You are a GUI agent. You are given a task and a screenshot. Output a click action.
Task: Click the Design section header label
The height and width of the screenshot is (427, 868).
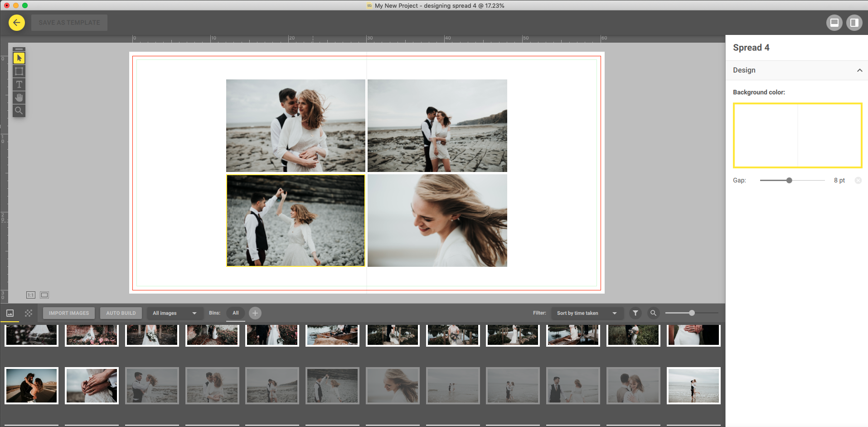(x=744, y=70)
